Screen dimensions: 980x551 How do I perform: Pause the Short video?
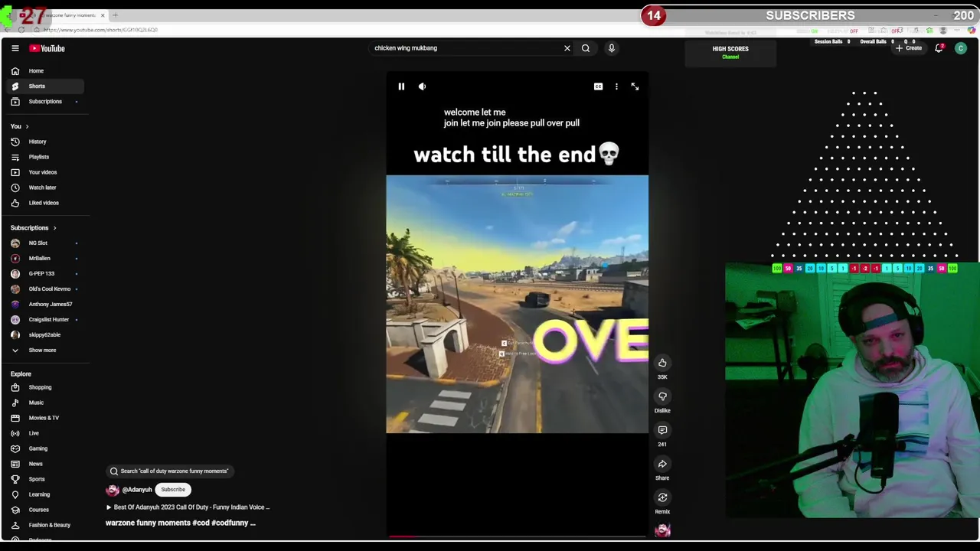tap(401, 86)
